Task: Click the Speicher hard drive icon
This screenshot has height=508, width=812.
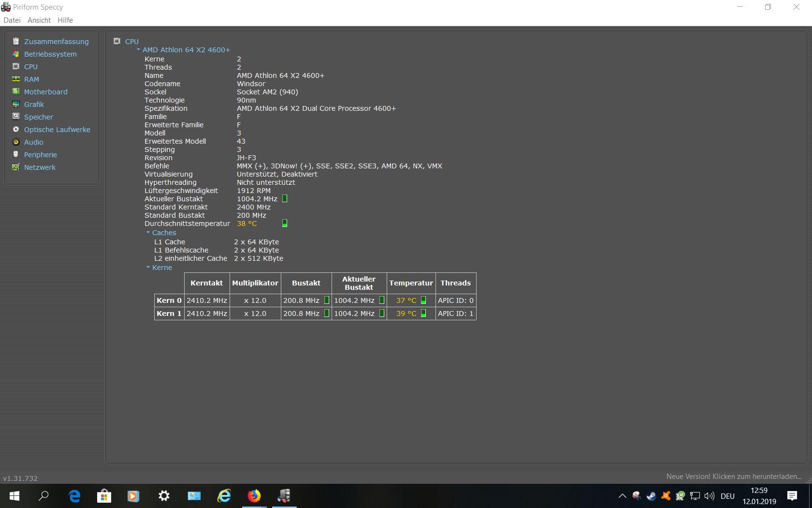Action: [x=16, y=117]
